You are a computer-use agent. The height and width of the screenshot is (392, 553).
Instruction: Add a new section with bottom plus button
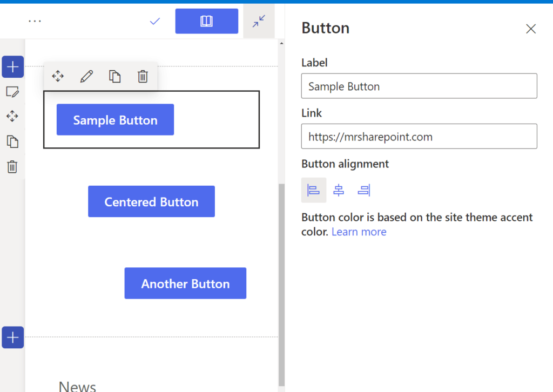(x=13, y=337)
